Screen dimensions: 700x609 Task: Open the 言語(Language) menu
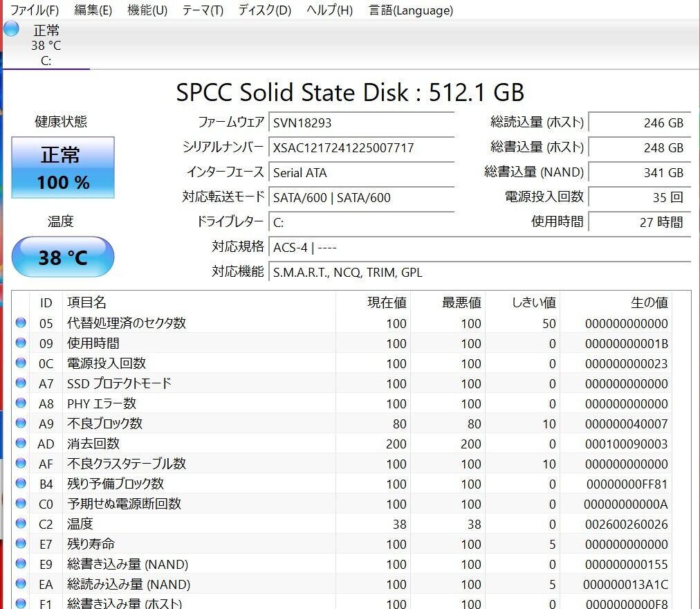tap(411, 10)
